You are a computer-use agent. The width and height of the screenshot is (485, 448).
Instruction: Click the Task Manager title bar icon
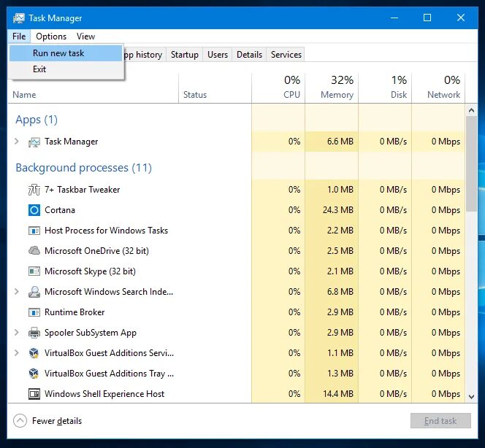tap(19, 18)
